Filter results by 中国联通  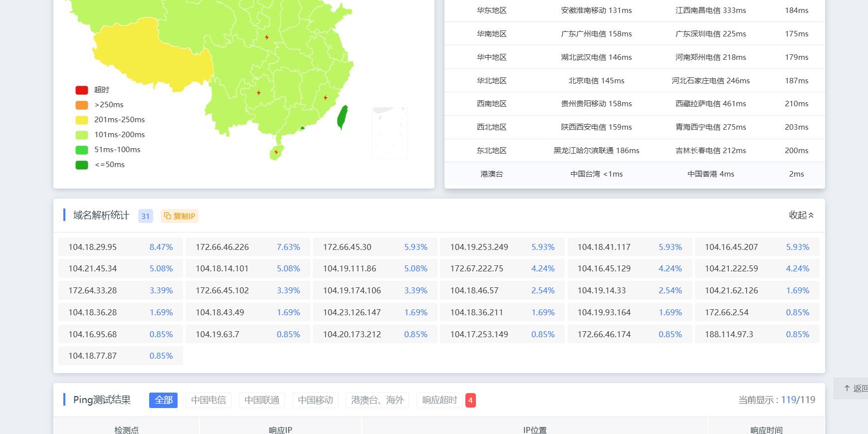click(x=262, y=400)
